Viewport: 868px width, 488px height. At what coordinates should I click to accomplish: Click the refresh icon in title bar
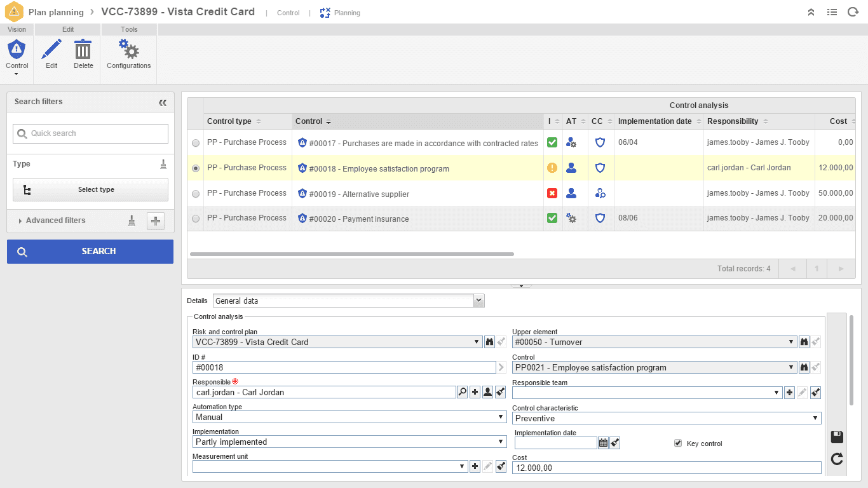pos(853,12)
